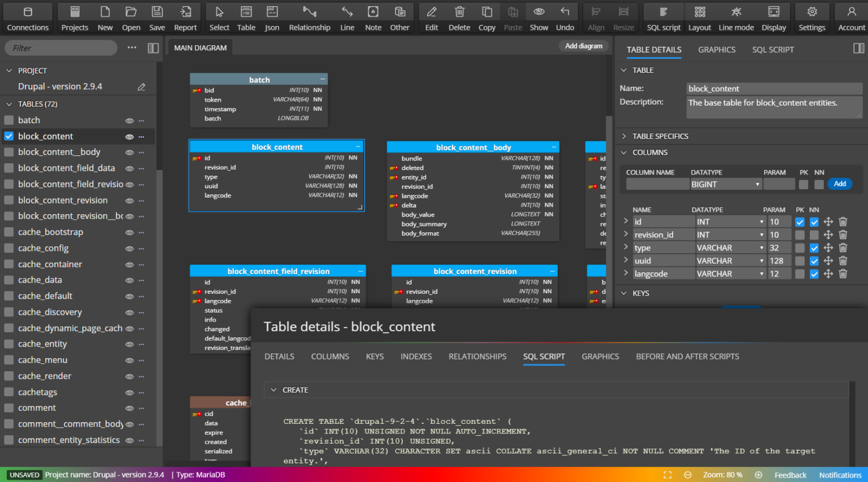868x482 pixels.
Task: Select the Note tool
Action: pos(373,18)
